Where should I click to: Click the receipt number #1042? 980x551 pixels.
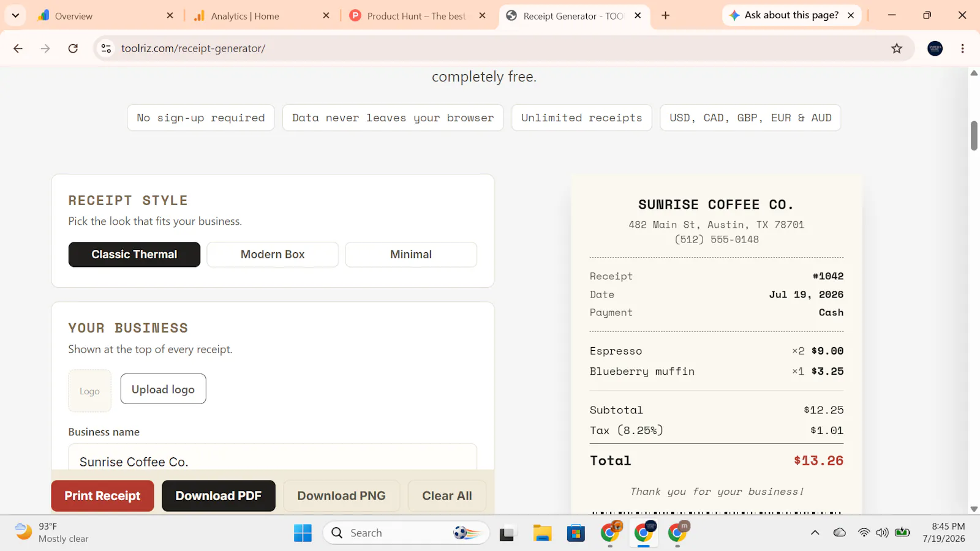[828, 276]
